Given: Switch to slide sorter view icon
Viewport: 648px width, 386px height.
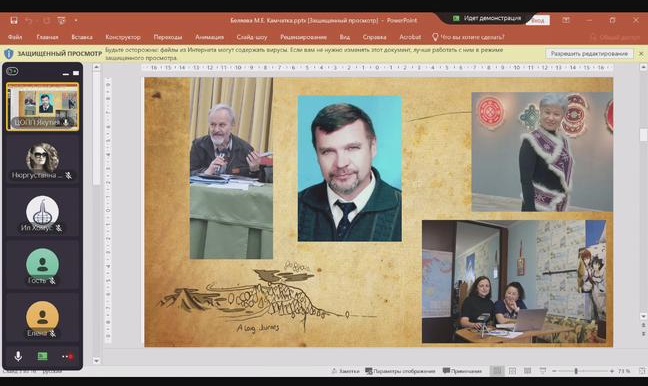Looking at the screenshot, I should click(512, 371).
